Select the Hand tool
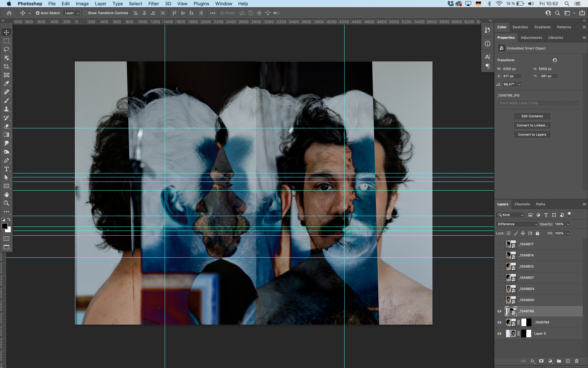Image resolution: width=588 pixels, height=368 pixels. click(x=7, y=195)
